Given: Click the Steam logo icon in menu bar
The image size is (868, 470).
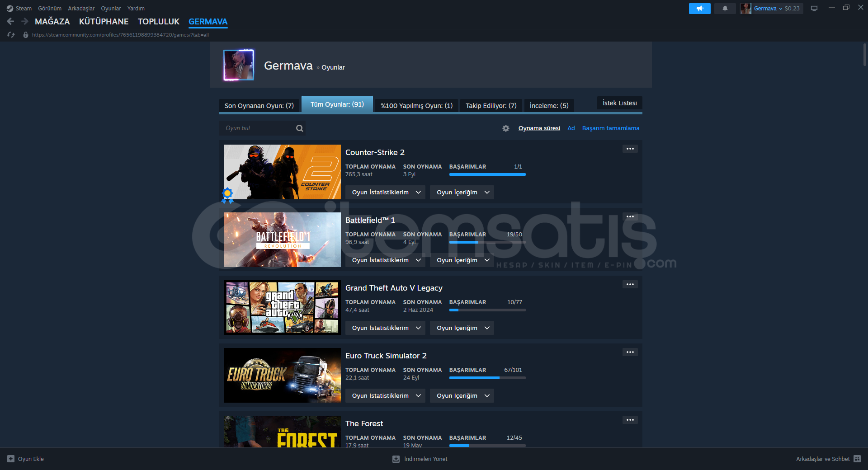Looking at the screenshot, I should click(x=10, y=9).
